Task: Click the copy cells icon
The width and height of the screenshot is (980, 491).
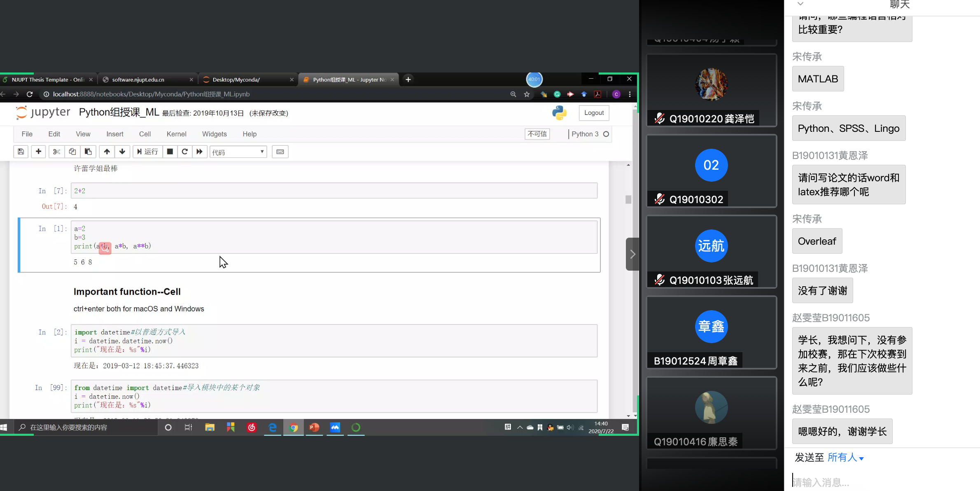Action: pos(72,152)
